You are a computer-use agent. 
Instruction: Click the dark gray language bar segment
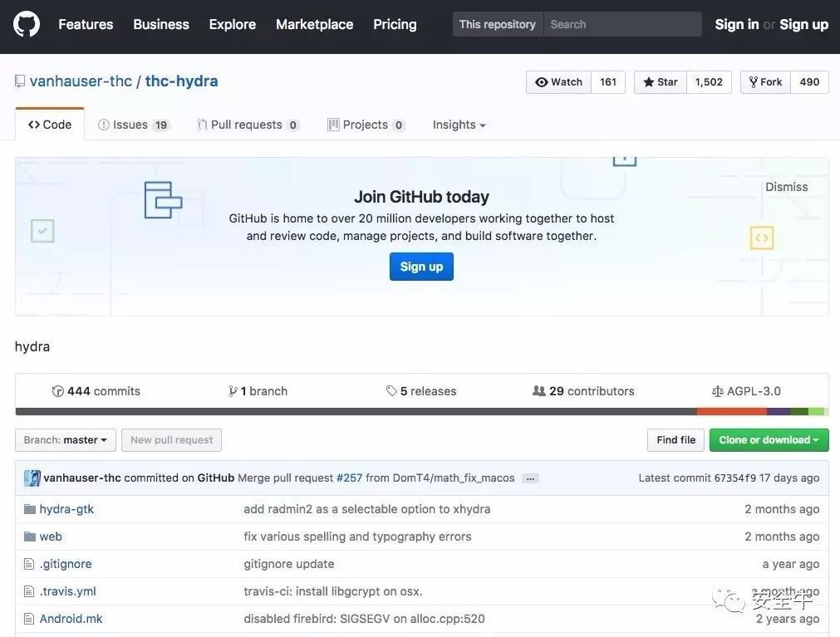pos(356,412)
